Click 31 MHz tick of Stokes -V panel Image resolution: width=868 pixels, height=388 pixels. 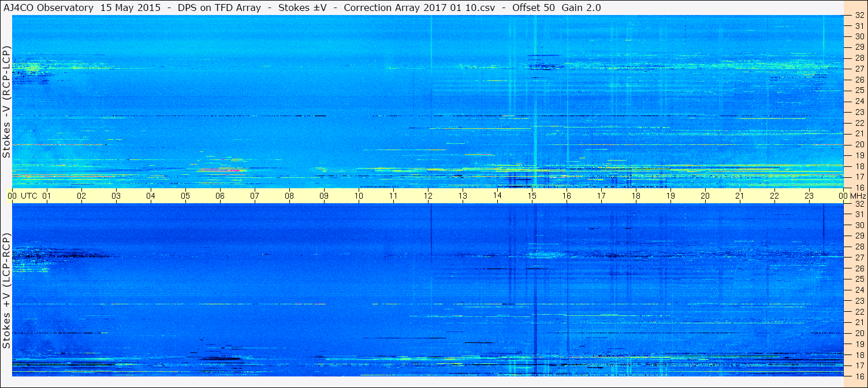point(859,25)
